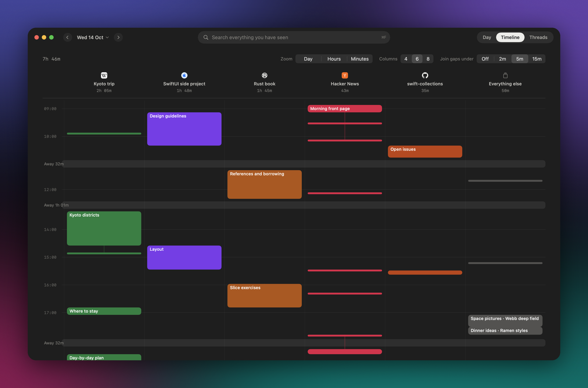This screenshot has width=588, height=388.
Task: Click the GitHub icon above swift-collections
Action: 425,75
